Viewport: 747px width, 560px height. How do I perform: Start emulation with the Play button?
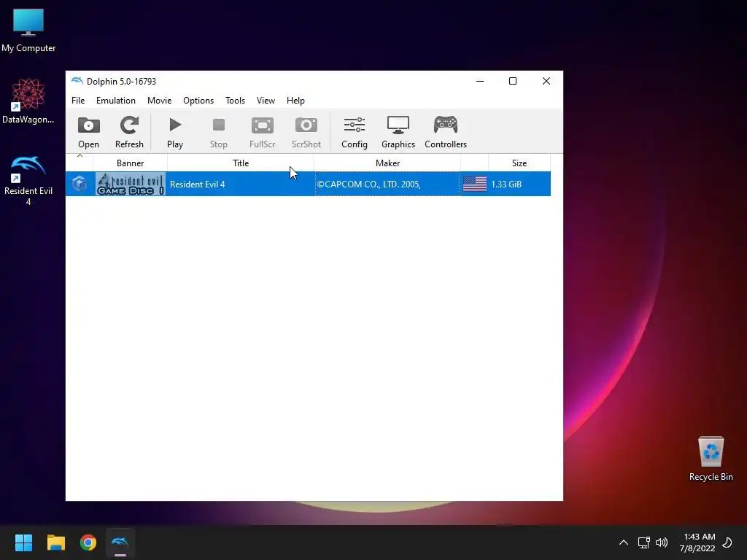click(175, 132)
